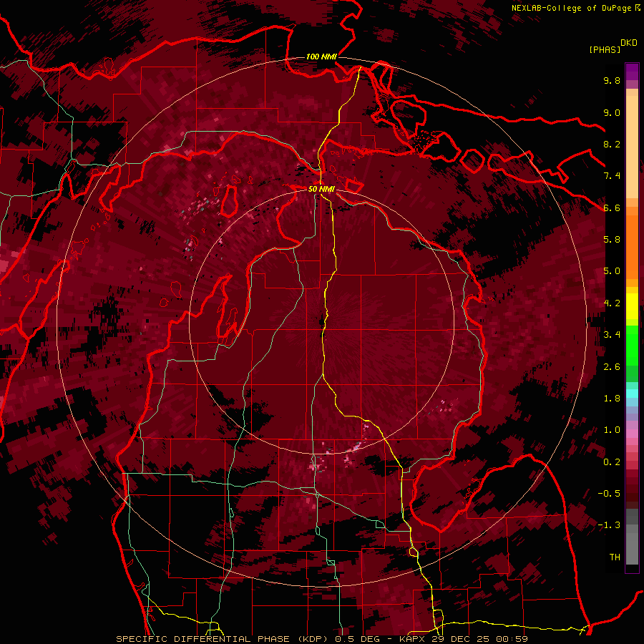
Task: Click the SPECIFIC DIFFERENTIAL PHASE (KDP) caption text
Action: [223, 639]
